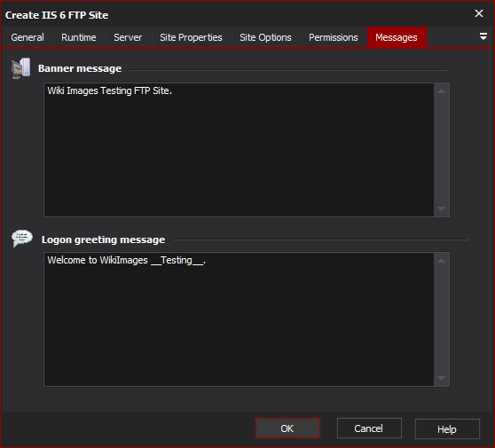Switch to the Permissions tab

click(x=334, y=37)
